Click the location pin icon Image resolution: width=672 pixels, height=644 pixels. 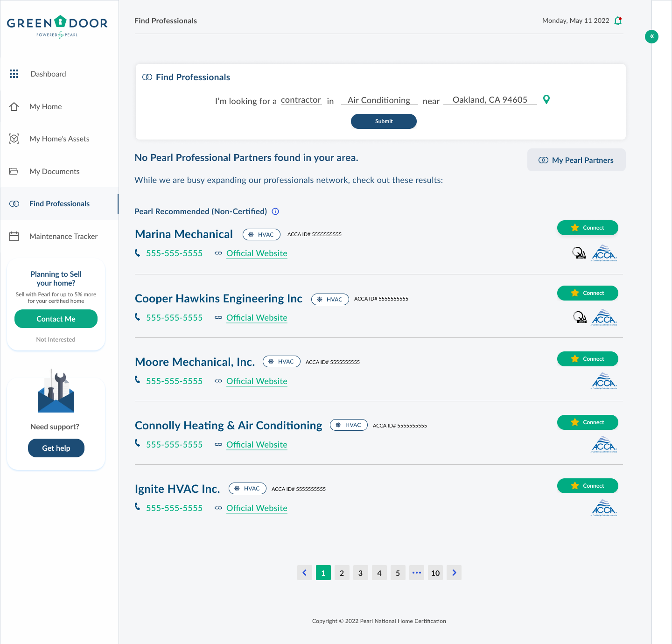546,99
